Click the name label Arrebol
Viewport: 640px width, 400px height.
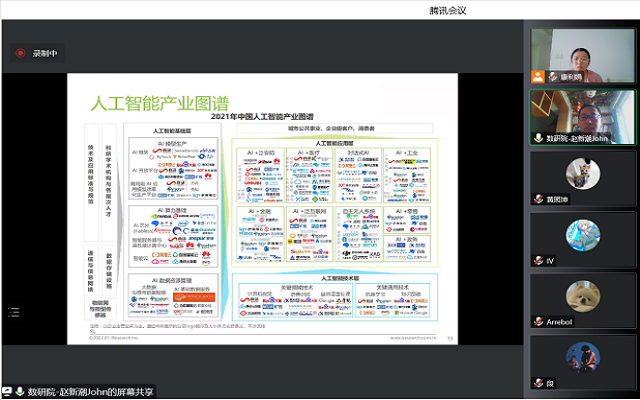[x=559, y=322]
